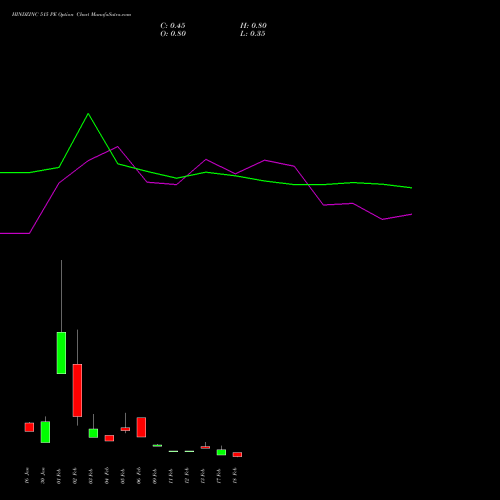
Task: Click the 02 Feb date label
Action: pyautogui.click(x=75, y=476)
